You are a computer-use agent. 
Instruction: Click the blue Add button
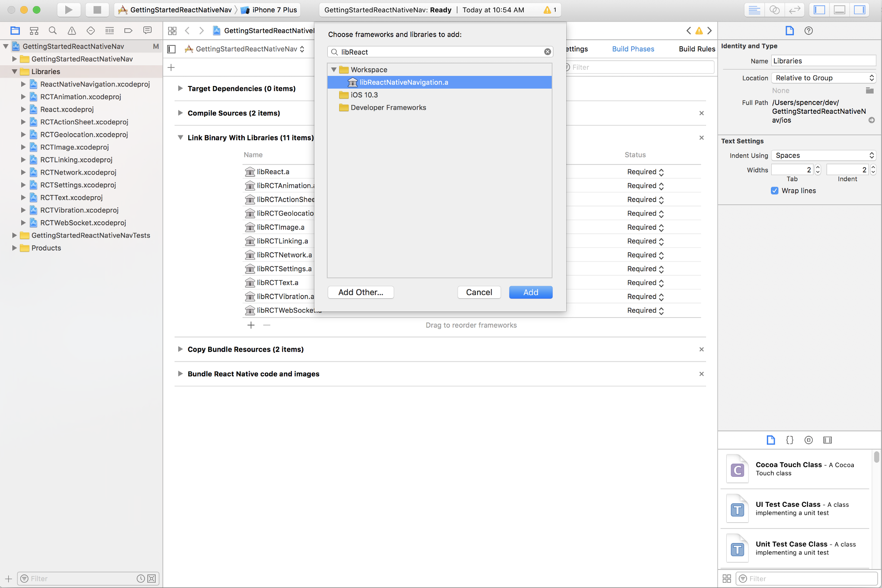(531, 292)
